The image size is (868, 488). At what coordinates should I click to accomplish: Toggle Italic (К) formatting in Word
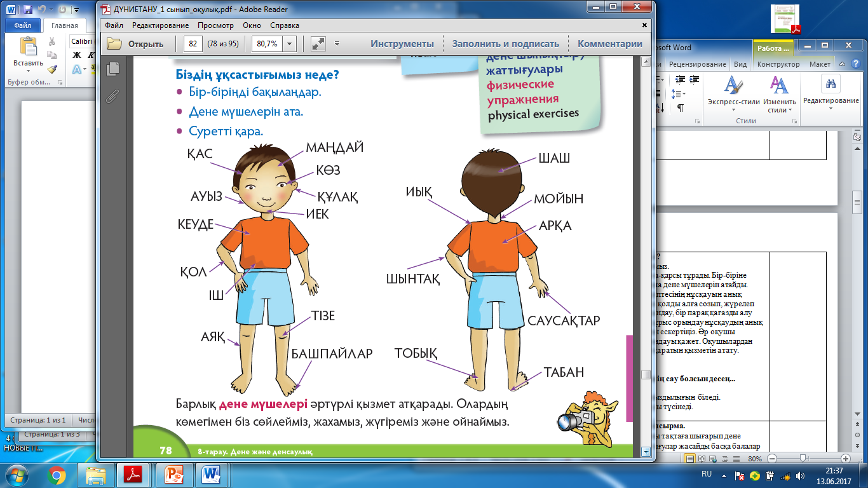92,55
